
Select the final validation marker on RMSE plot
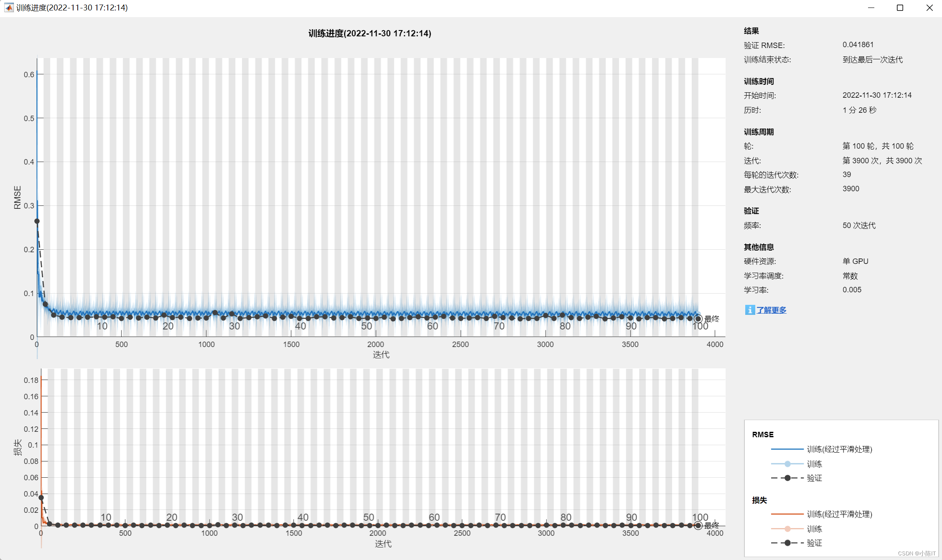click(x=698, y=319)
